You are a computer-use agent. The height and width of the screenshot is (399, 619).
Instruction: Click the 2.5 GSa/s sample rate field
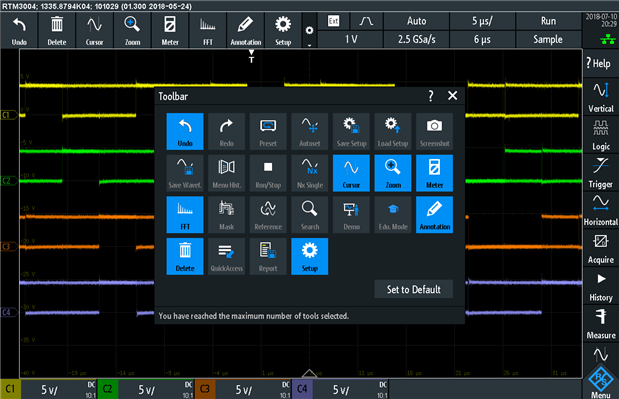point(416,39)
